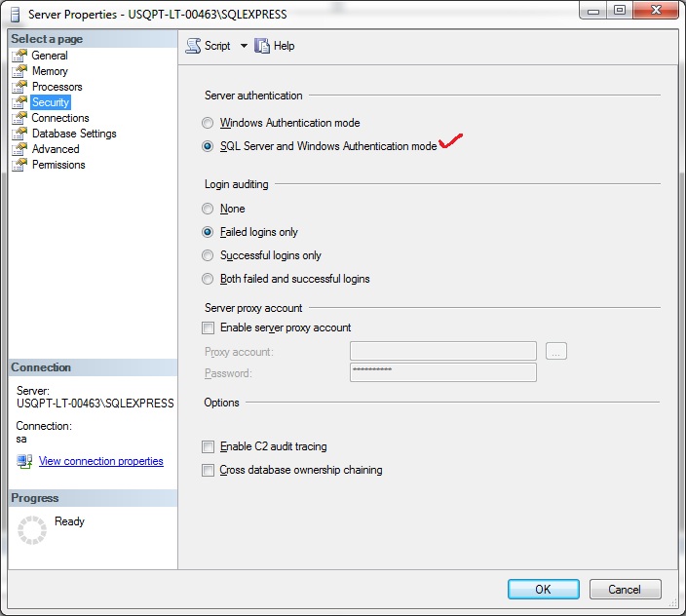Screen dimensions: 686x616
Task: Click the Security page icon
Action: [19, 102]
